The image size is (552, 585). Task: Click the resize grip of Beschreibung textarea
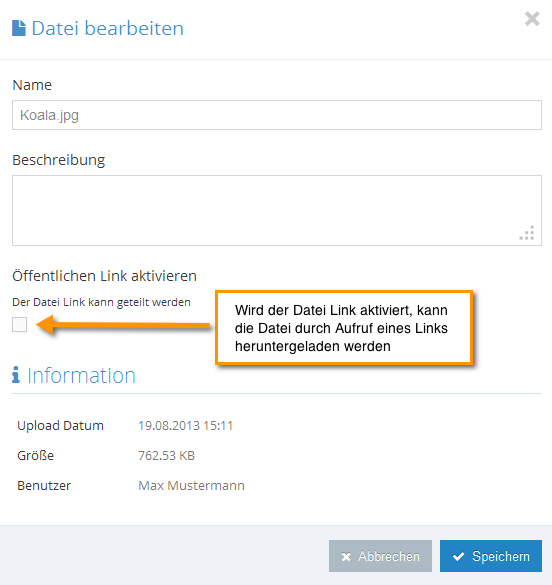click(x=527, y=233)
